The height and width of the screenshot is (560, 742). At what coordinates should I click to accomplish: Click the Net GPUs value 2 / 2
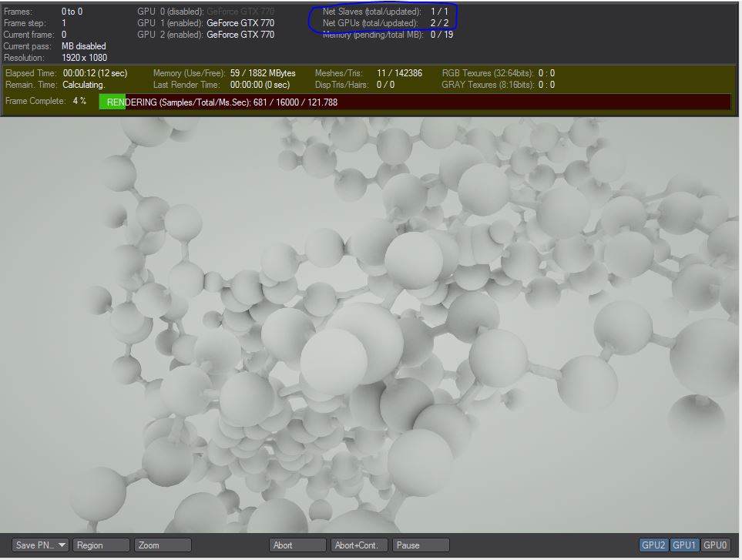439,22
